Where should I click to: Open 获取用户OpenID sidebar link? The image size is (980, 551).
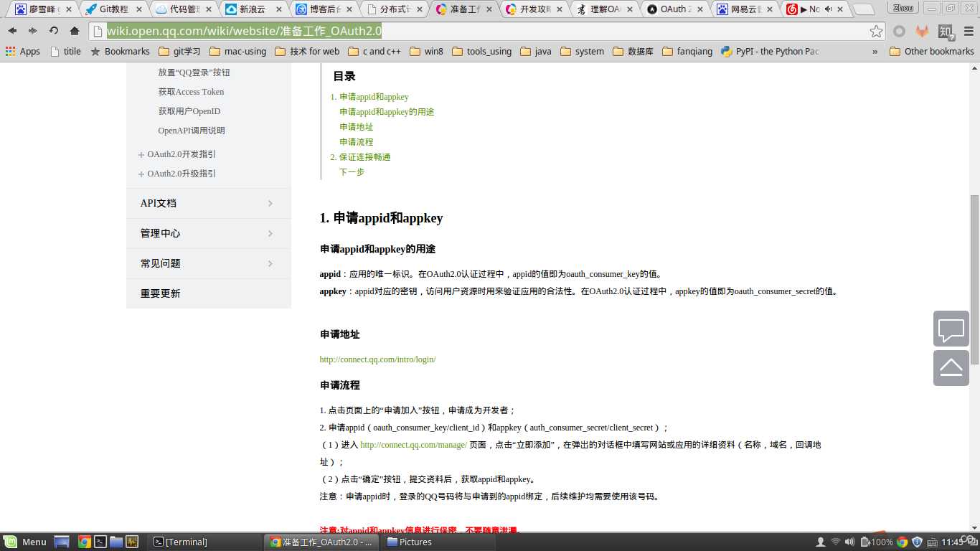[x=189, y=111]
